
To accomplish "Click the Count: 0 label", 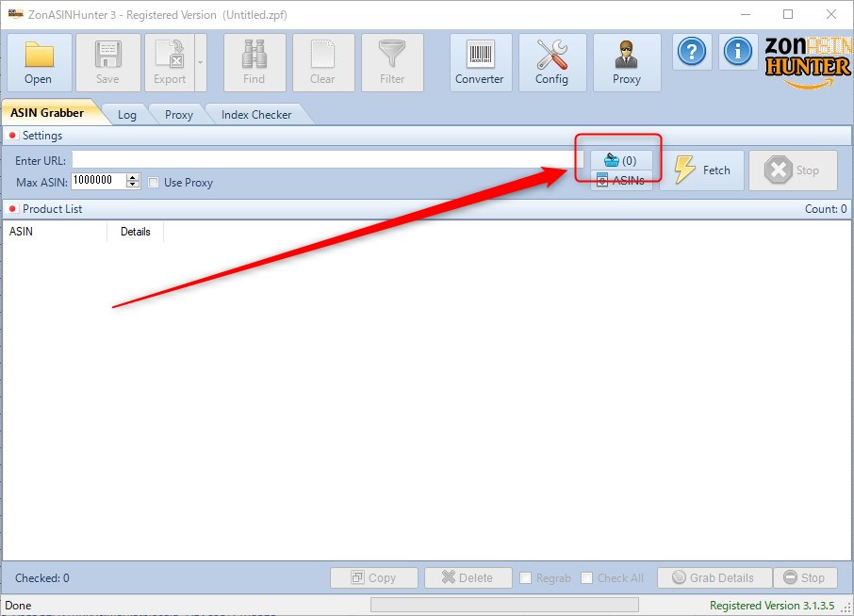I will [826, 209].
